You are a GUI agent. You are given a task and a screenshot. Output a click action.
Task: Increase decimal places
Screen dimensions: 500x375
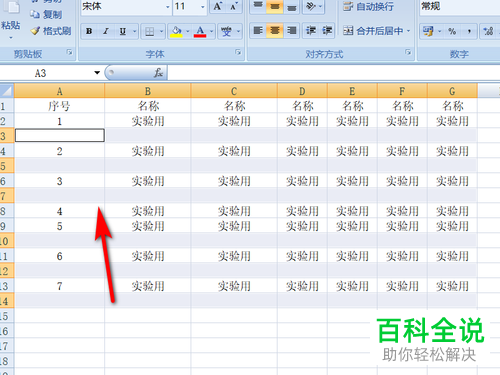click(x=488, y=31)
